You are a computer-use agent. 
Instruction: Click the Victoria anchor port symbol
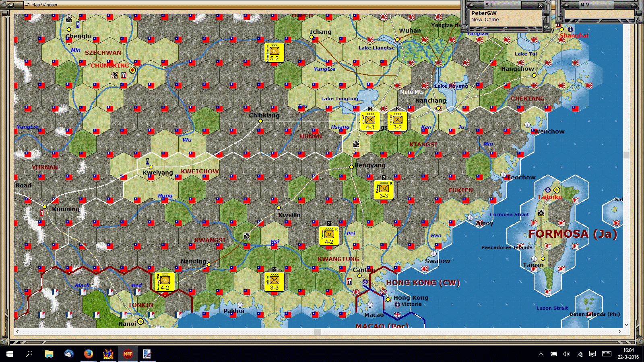pyautogui.click(x=397, y=304)
